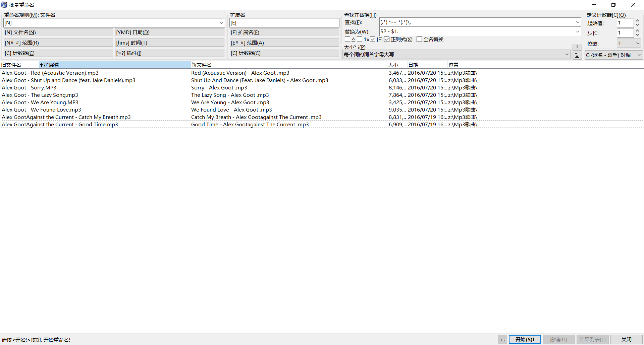The height and width of the screenshot is (345, 644).
Task: Click the app icon in the title bar
Action: [x=4, y=5]
